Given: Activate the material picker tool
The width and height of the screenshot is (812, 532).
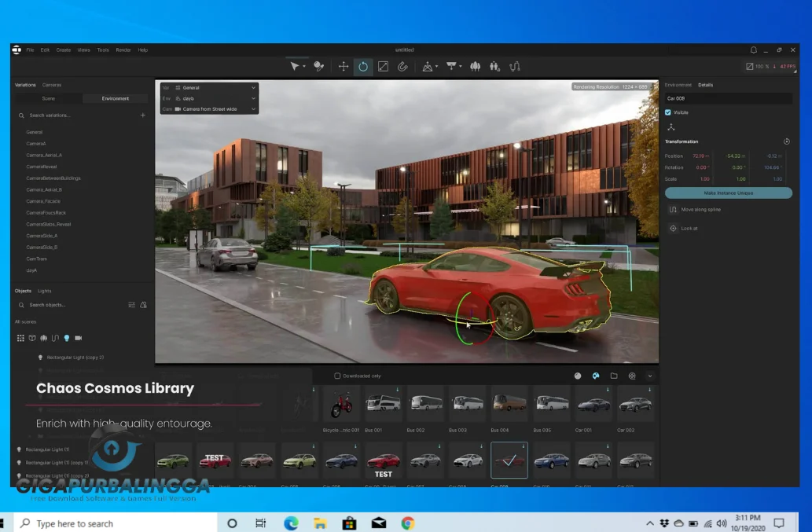Looking at the screenshot, I should (319, 66).
